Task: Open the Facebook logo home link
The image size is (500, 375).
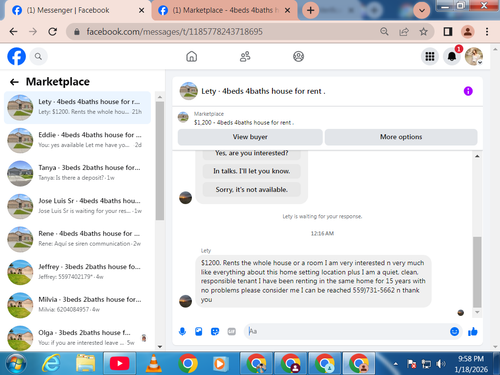Action: click(16, 56)
